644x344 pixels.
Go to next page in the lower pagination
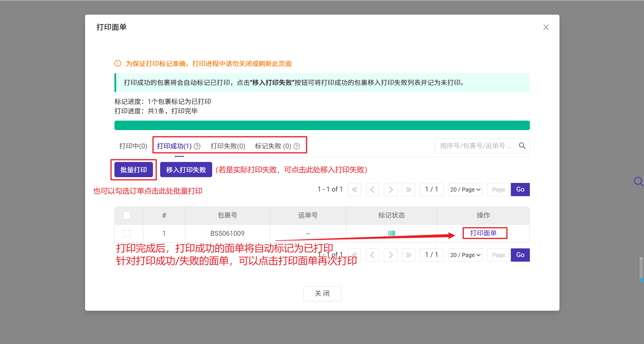[x=390, y=255]
